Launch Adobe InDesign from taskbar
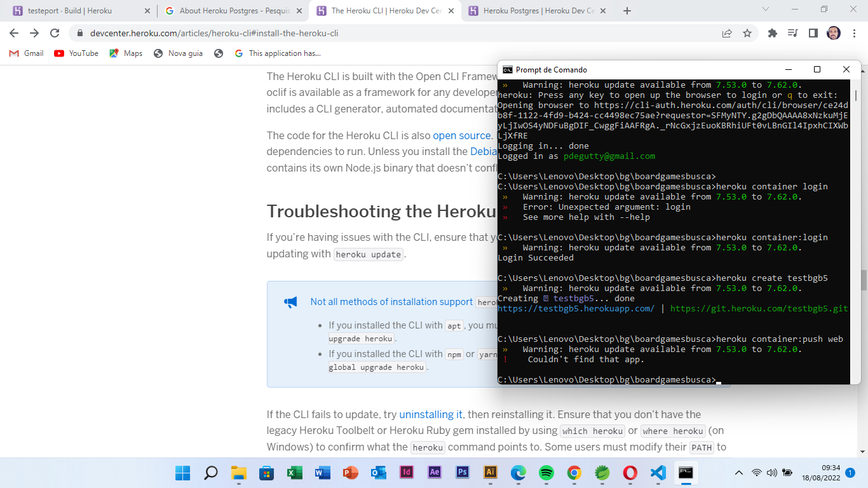Image resolution: width=868 pixels, height=488 pixels. point(407,473)
